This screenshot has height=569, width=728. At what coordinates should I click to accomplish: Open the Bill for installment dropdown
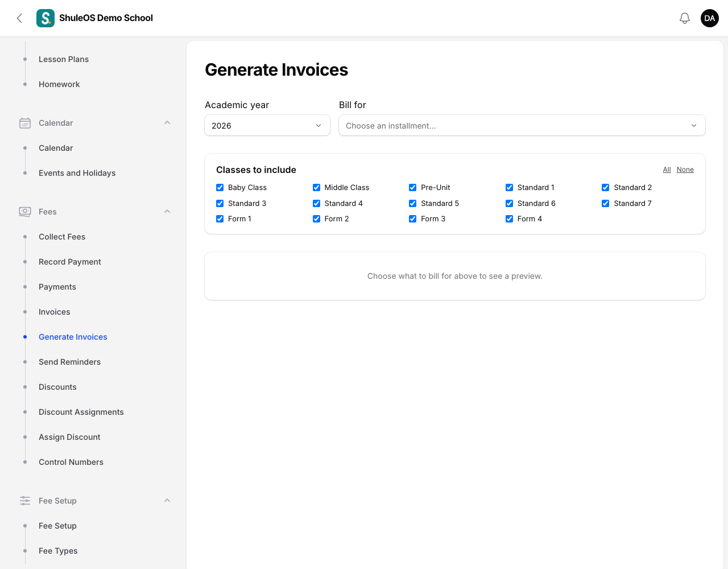pyautogui.click(x=522, y=126)
